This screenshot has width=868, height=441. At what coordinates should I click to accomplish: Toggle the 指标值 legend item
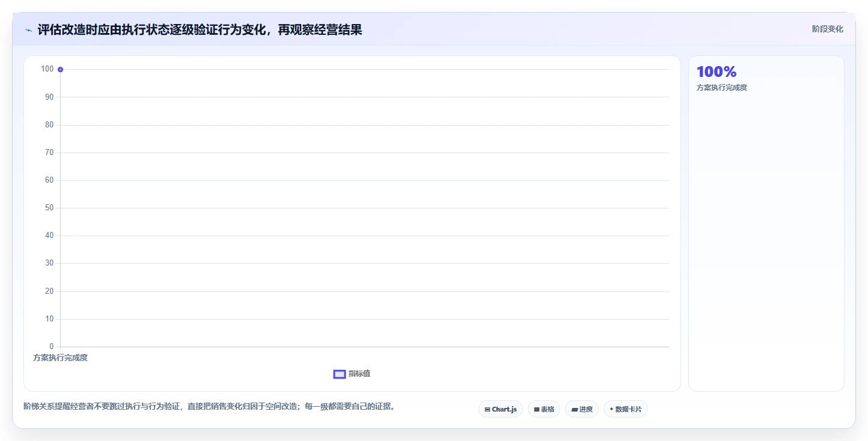(x=352, y=374)
